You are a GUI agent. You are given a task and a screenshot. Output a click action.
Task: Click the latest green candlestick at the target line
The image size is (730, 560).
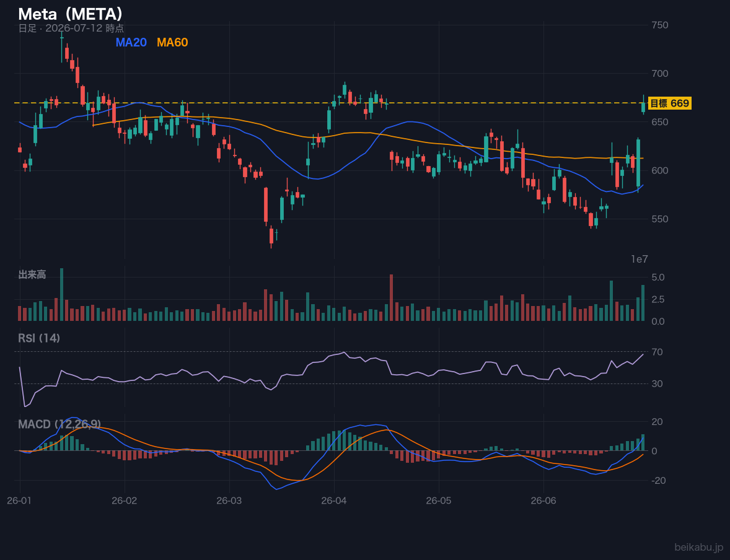643,107
